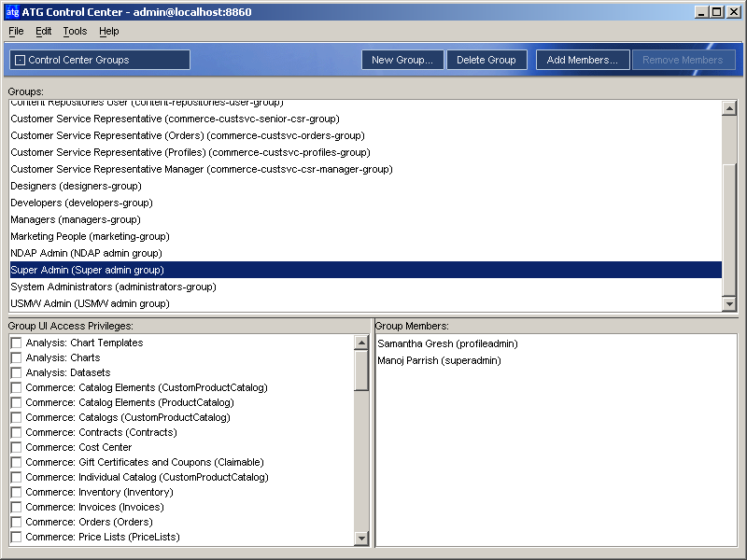This screenshot has height=560, width=747.
Task: Enable Commerce: Catalog Elements (ProductCatalog) checkbox
Action: click(x=16, y=402)
